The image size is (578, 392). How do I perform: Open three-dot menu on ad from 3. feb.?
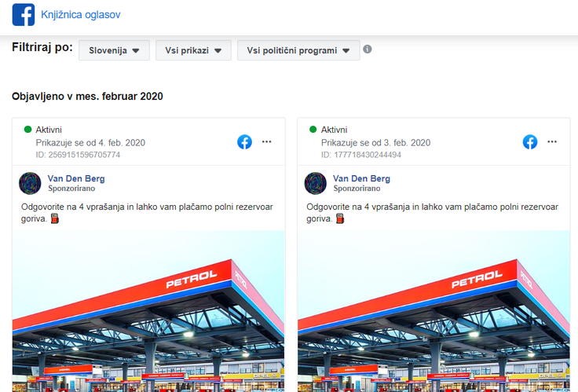point(552,141)
